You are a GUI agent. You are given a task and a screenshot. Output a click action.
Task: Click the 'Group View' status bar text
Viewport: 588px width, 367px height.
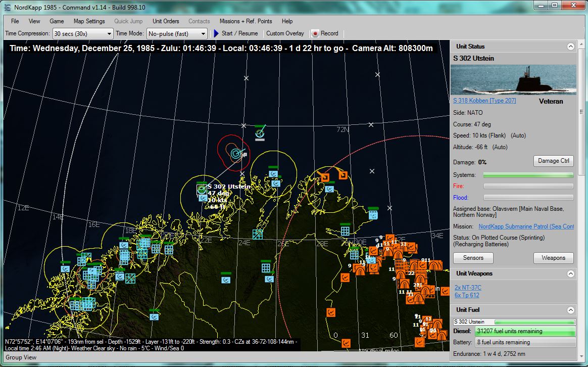[21, 357]
